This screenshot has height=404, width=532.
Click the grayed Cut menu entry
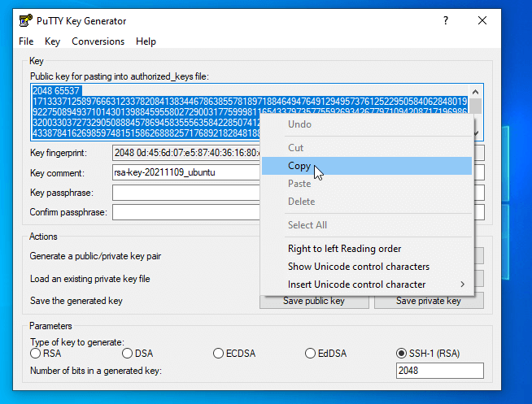[x=367, y=148]
